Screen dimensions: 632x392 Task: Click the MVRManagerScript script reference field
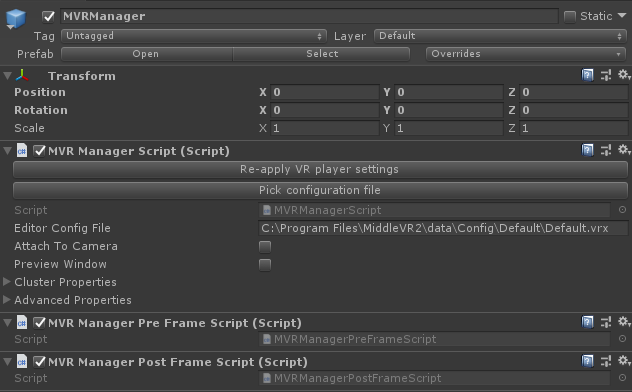coord(434,210)
